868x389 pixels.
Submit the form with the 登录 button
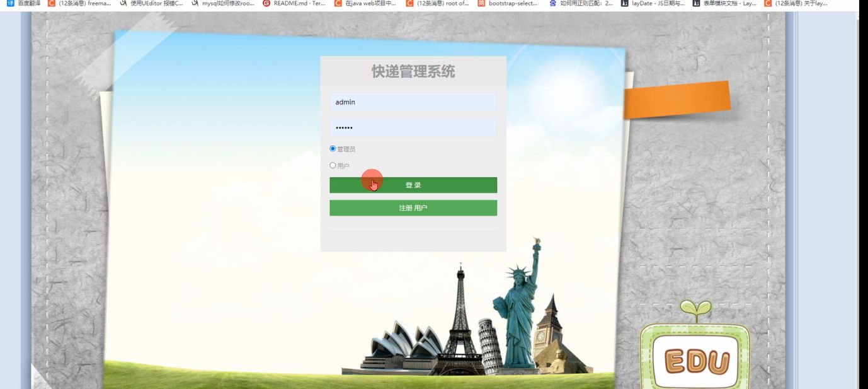tap(413, 185)
